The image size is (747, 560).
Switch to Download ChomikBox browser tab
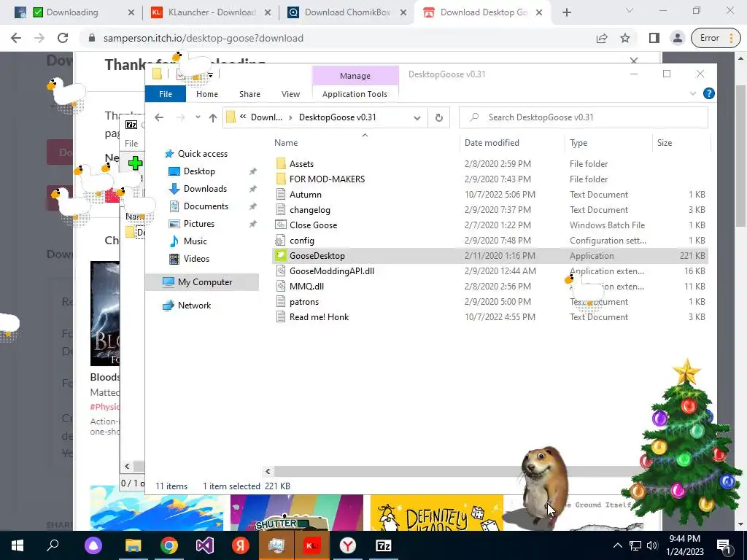point(347,12)
